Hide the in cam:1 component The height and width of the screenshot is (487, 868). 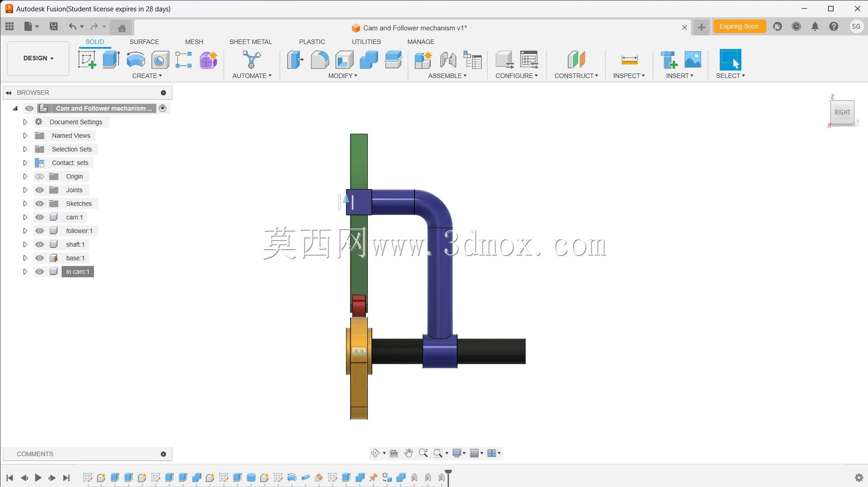coord(39,272)
